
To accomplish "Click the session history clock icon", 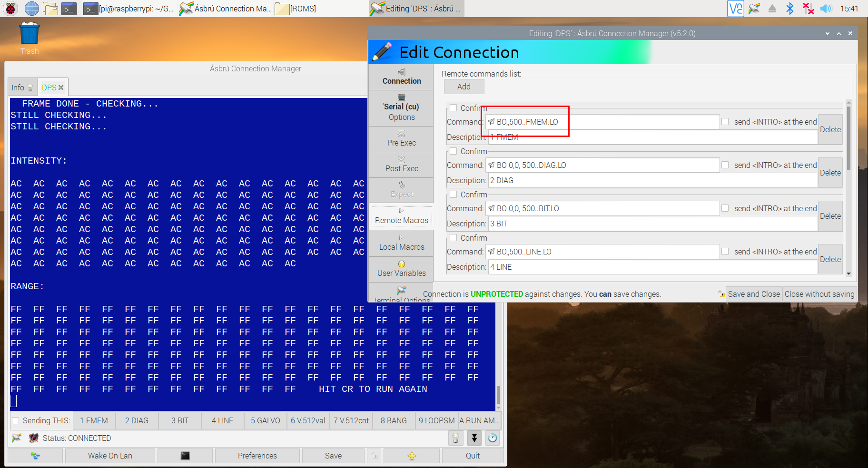I will click(493, 438).
